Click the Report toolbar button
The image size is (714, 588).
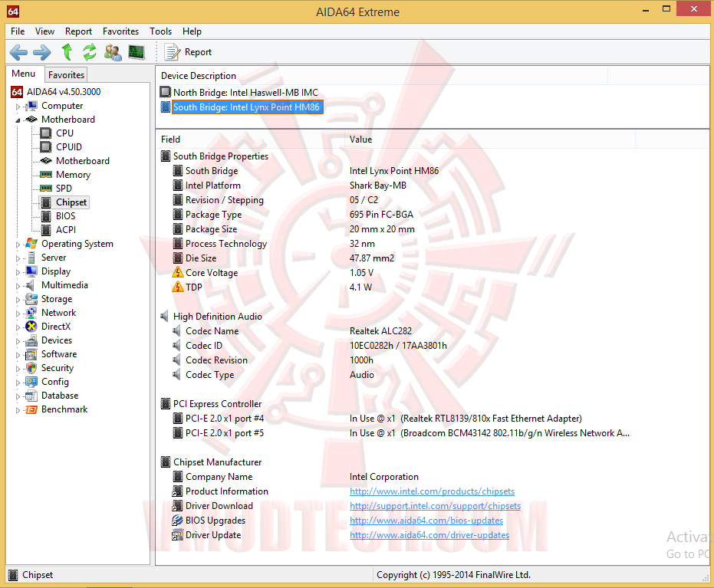click(x=188, y=52)
